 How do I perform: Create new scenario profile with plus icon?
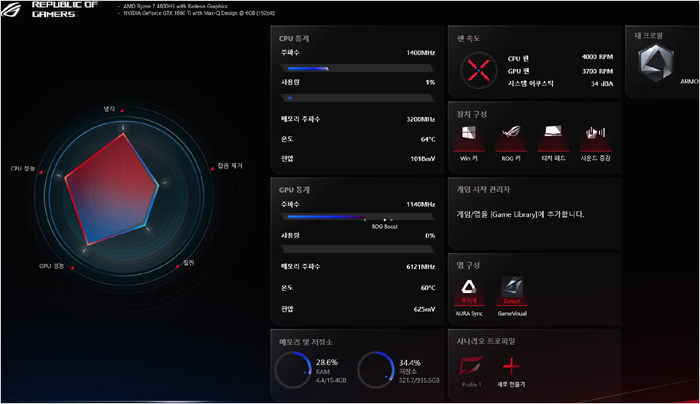tap(512, 367)
